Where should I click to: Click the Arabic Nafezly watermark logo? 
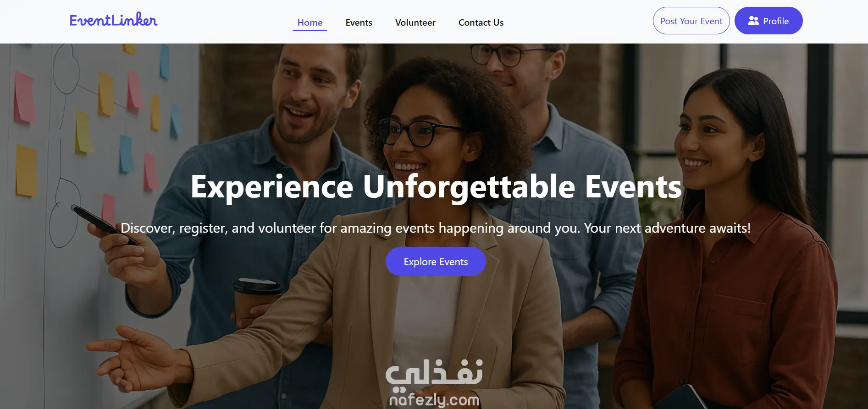[x=434, y=372]
